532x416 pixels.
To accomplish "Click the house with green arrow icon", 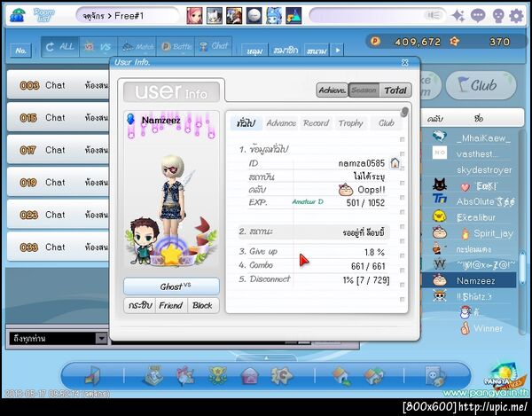I will (x=341, y=376).
